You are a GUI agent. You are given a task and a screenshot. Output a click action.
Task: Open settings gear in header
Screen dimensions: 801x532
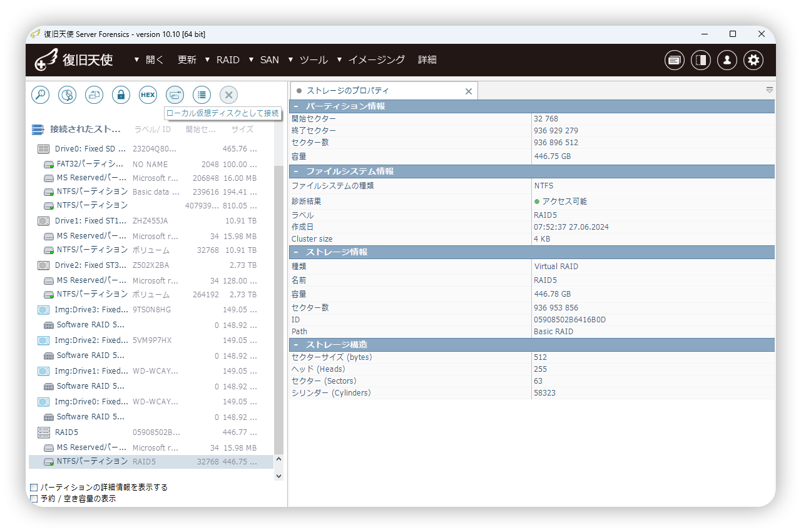tap(753, 60)
